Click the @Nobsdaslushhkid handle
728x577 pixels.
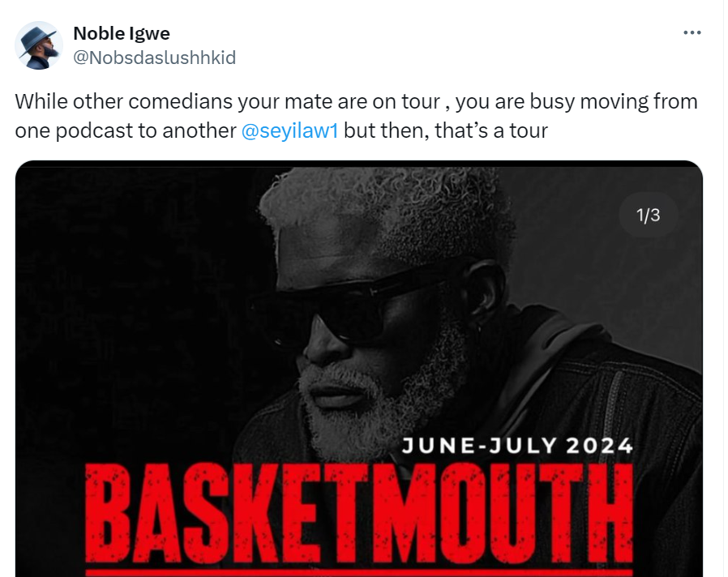(154, 56)
